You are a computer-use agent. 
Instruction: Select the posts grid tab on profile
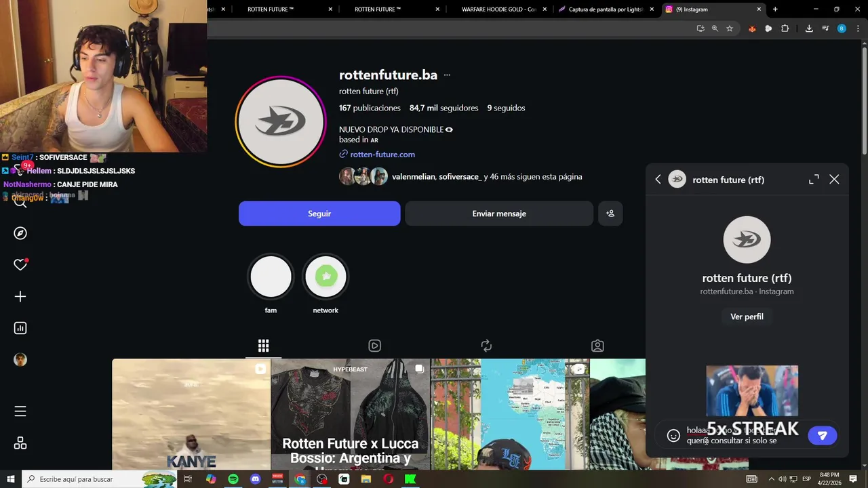click(x=263, y=346)
